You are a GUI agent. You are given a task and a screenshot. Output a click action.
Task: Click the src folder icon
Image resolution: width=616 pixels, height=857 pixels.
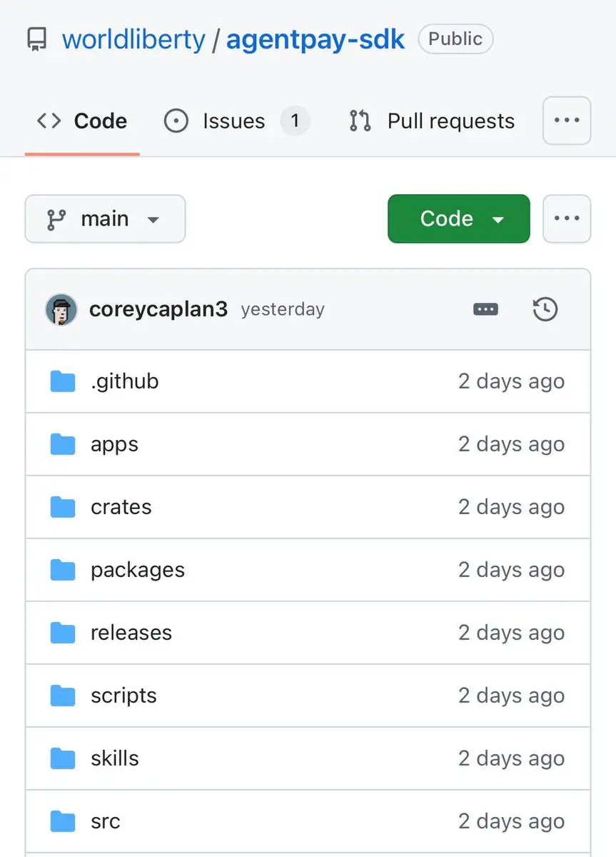coord(63,822)
